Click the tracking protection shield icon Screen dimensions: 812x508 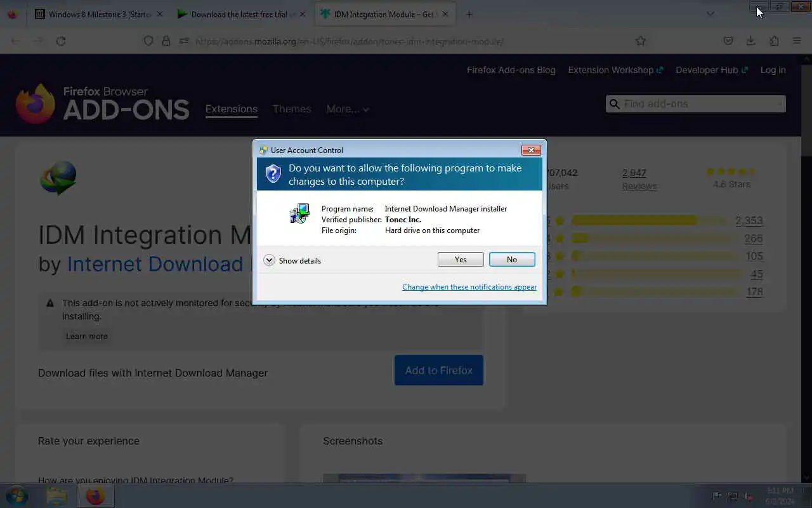(x=148, y=41)
